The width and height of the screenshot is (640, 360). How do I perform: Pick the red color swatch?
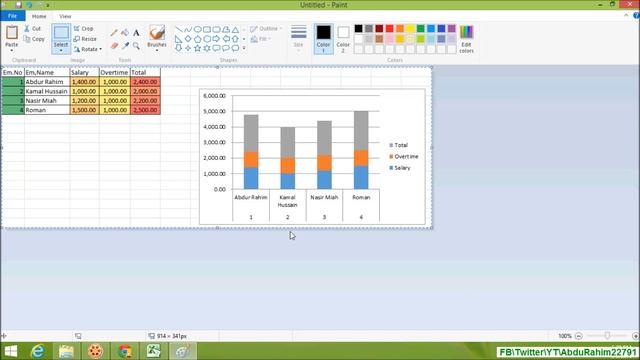389,28
